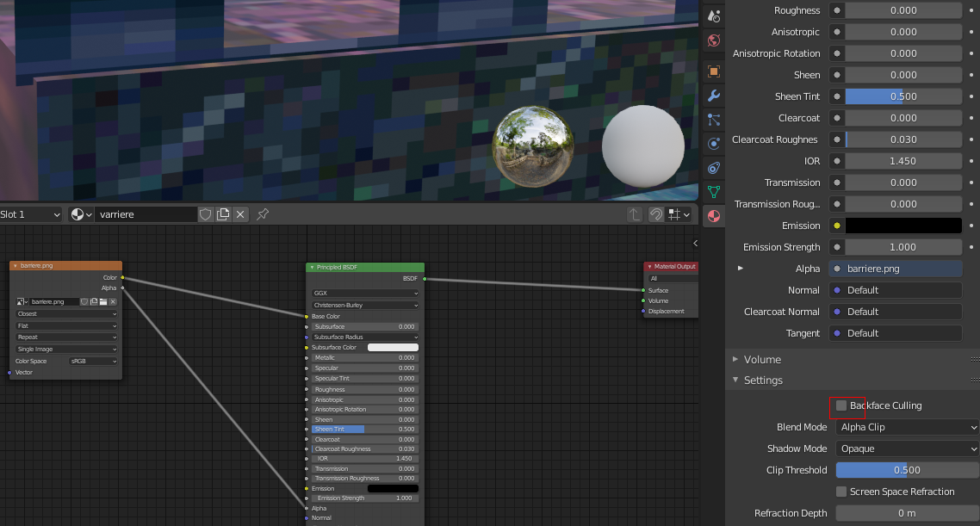This screenshot has height=526, width=980.
Task: Open the Material properties tab
Action: tap(713, 216)
